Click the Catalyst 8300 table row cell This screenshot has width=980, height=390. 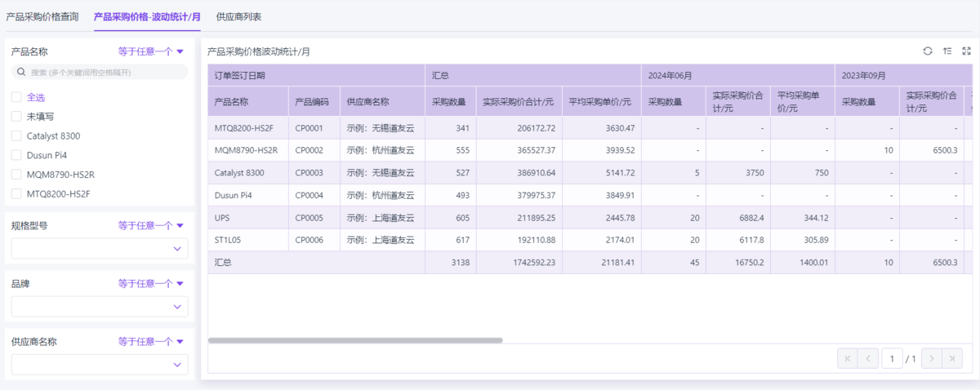point(249,173)
